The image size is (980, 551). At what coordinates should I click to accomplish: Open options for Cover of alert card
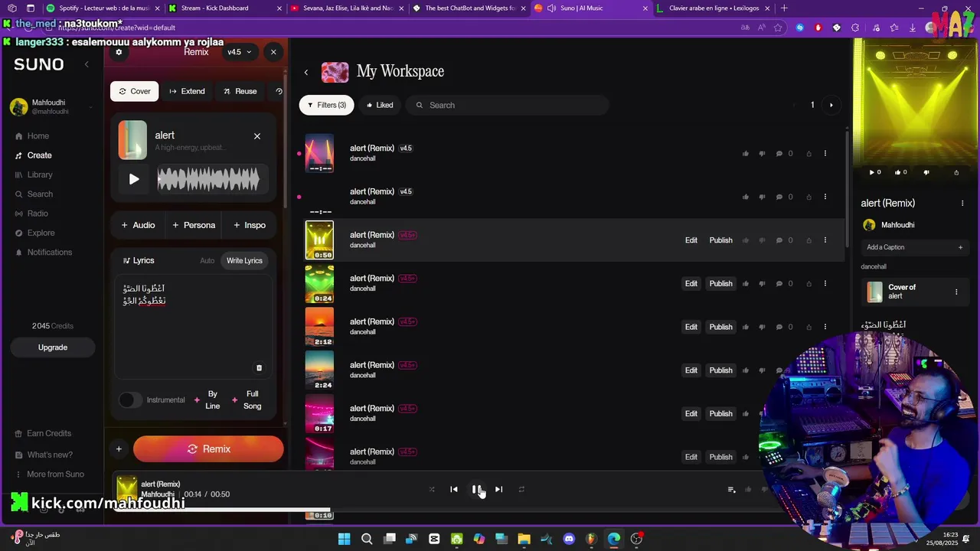(x=955, y=292)
